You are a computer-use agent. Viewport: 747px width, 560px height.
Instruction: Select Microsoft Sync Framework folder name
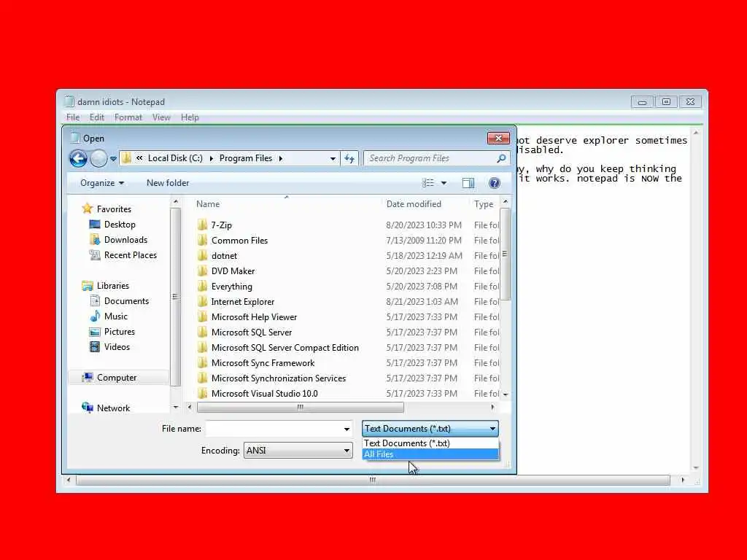point(263,363)
